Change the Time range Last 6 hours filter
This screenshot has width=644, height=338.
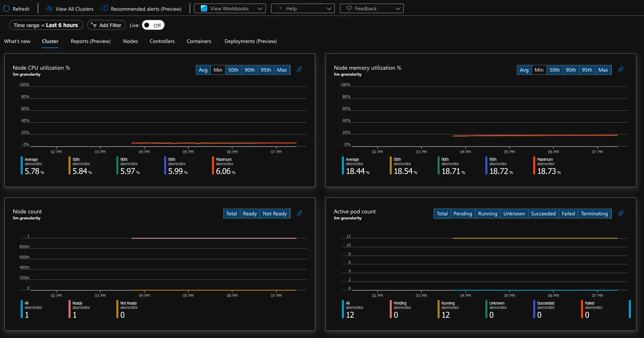[46, 25]
